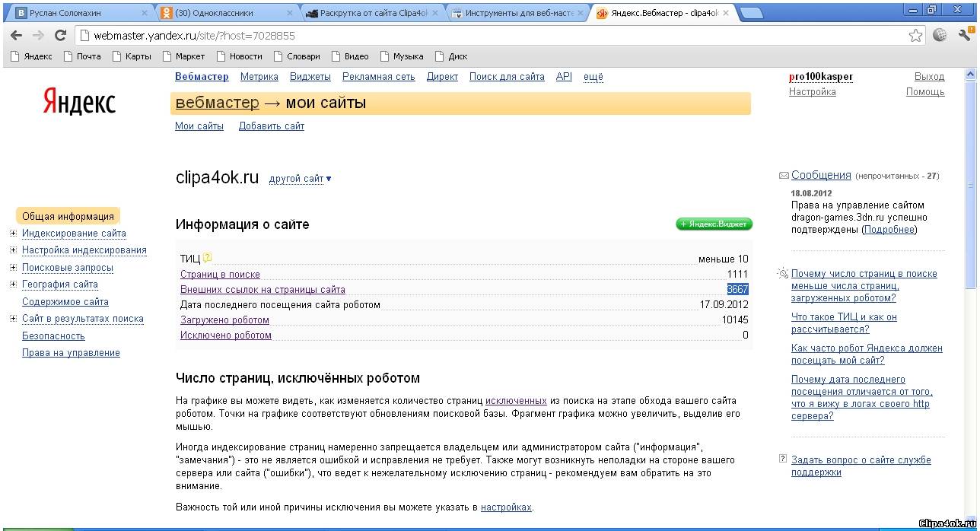Screen dimensions: 980x531
Task: Open Права на управление in the sidebar
Action: (x=71, y=353)
